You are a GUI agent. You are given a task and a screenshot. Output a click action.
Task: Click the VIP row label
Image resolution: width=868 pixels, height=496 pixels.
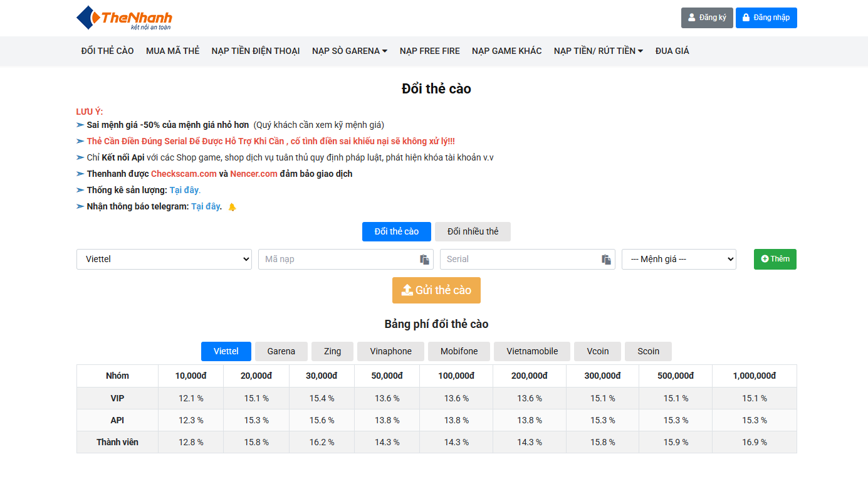click(117, 398)
